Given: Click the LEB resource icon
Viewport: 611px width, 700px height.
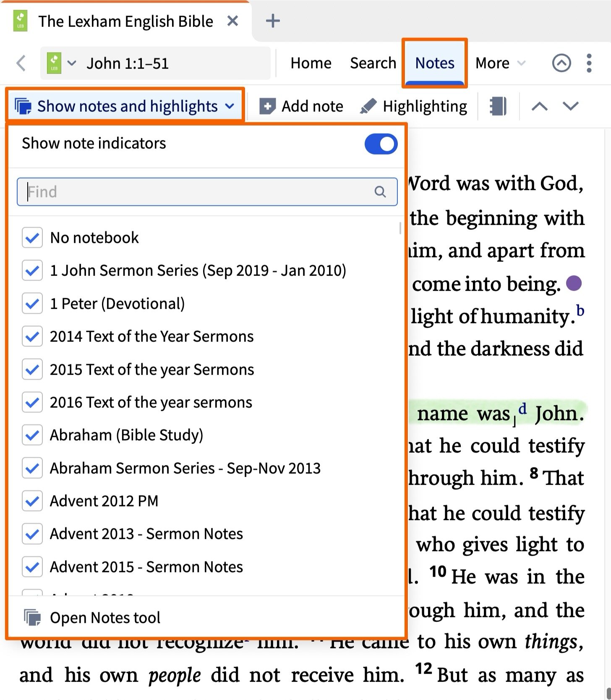Looking at the screenshot, I should click(54, 63).
